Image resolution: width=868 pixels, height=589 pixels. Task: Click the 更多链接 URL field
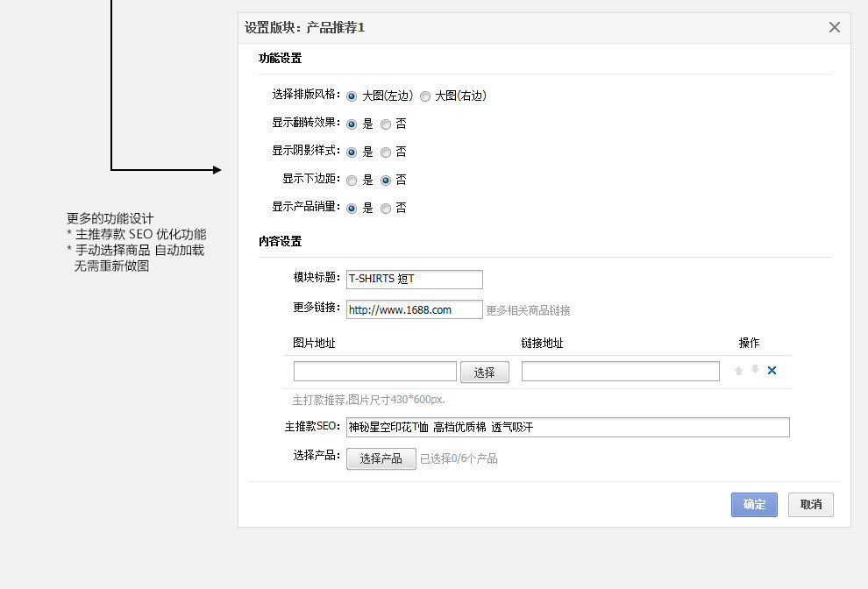coord(414,309)
